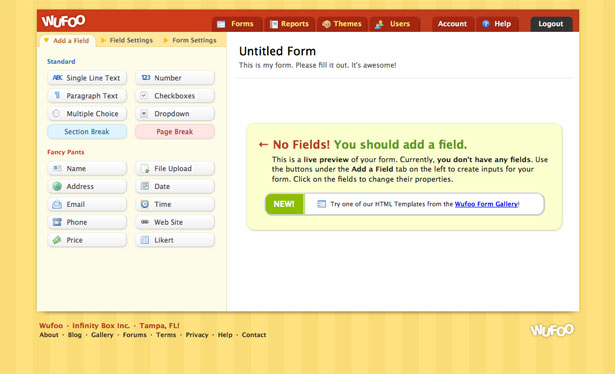Click the Wufoo logo in header
Image resolution: width=615 pixels, height=374 pixels.
click(64, 21)
